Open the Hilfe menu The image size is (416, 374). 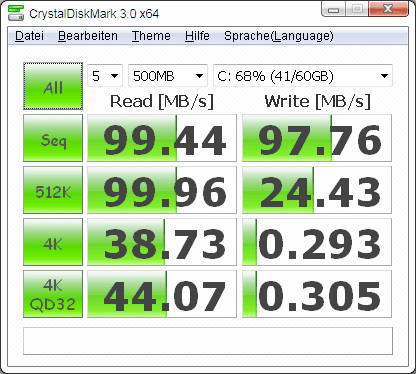197,36
